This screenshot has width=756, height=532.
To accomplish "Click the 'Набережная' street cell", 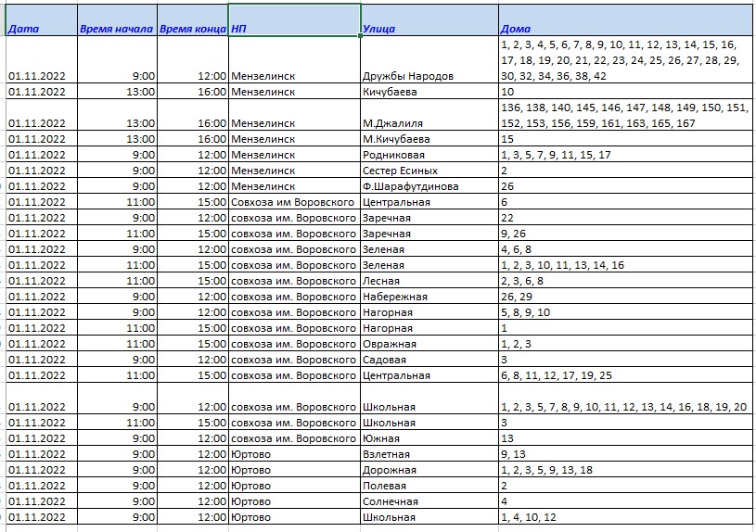I will point(428,297).
